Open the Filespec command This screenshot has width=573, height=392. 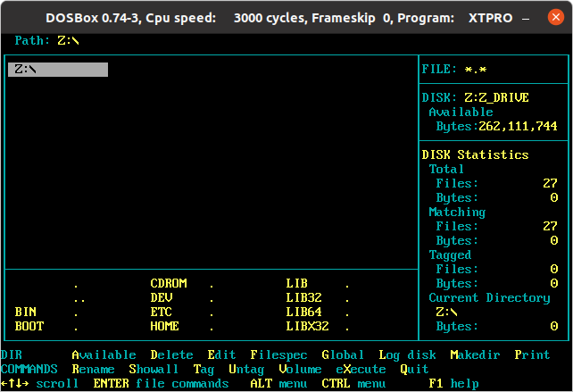click(x=278, y=354)
